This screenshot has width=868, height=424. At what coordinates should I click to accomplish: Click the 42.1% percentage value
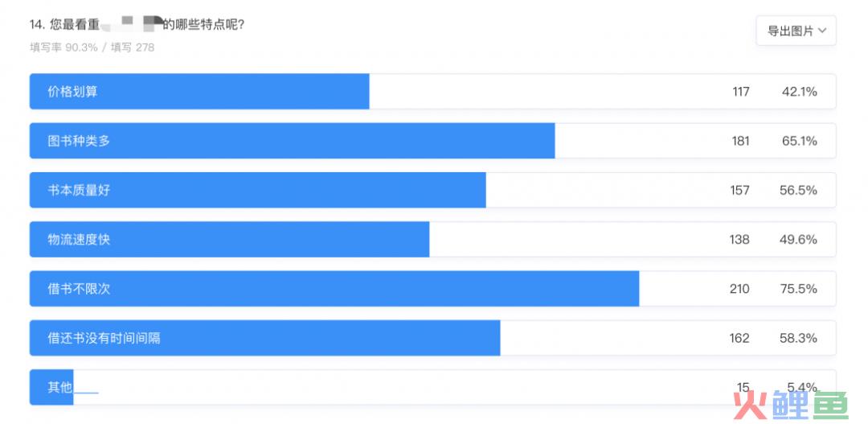pos(800,92)
